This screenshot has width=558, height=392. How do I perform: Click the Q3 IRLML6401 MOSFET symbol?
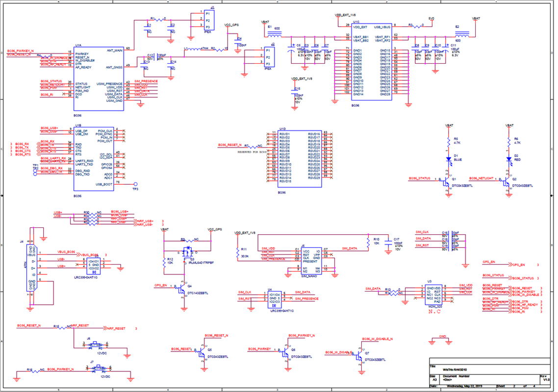coord(187,252)
